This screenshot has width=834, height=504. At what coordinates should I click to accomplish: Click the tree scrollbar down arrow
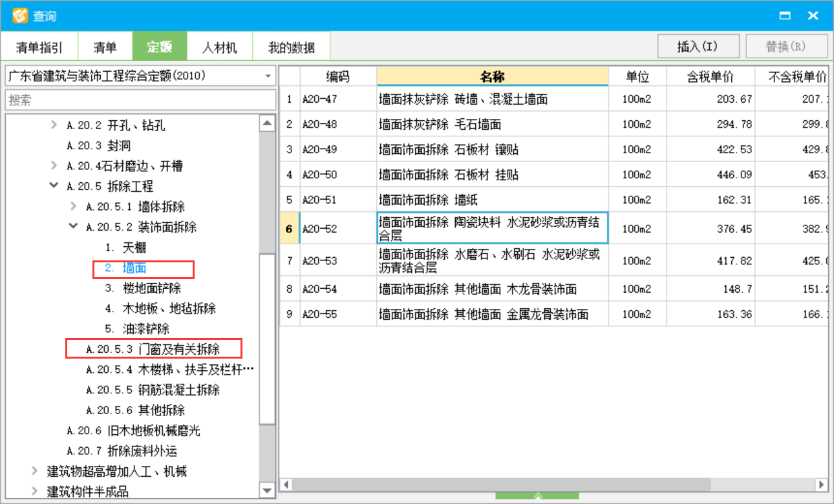tap(267, 490)
